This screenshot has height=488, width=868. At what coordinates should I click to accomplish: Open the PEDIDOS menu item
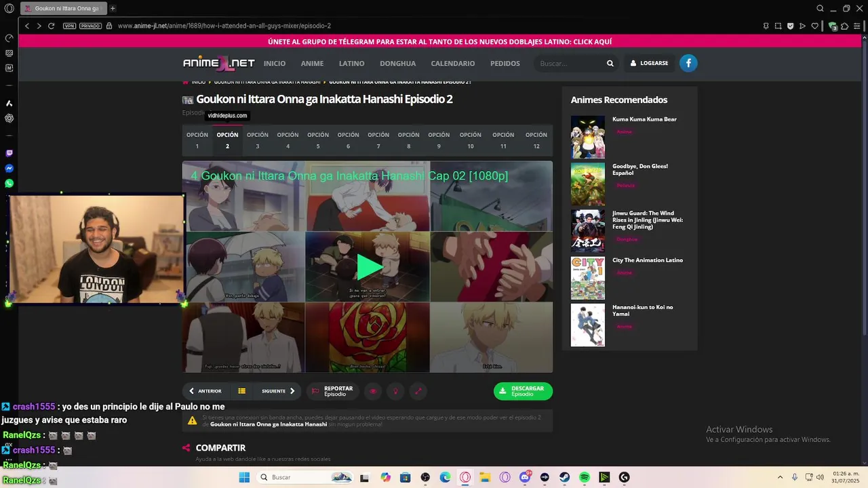coord(505,63)
